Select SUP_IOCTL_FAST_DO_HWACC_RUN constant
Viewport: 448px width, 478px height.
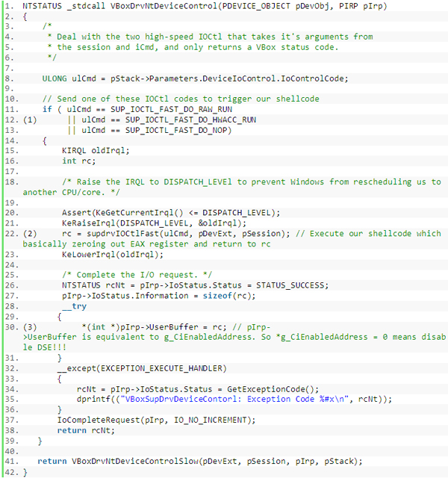click(191, 119)
